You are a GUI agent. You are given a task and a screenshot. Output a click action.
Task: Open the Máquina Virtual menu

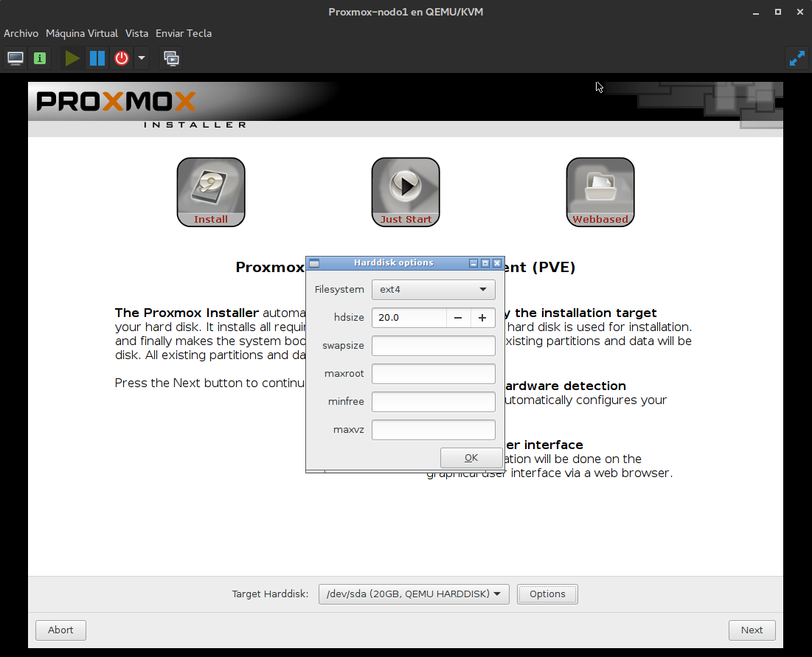pos(82,33)
